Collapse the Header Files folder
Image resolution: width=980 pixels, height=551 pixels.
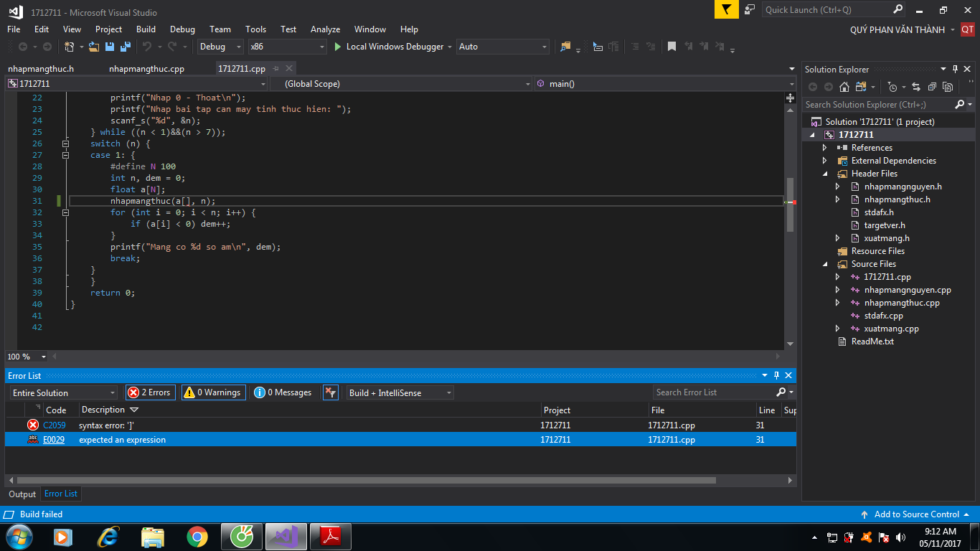tap(824, 173)
